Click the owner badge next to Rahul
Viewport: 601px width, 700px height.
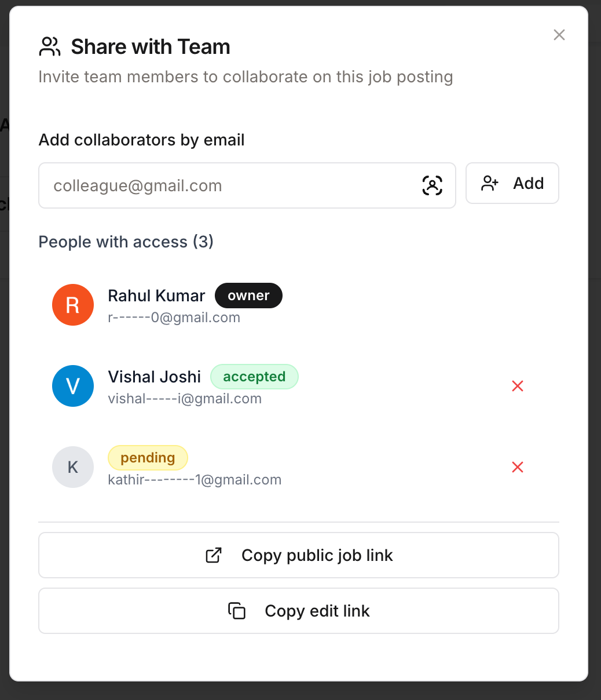[248, 296]
